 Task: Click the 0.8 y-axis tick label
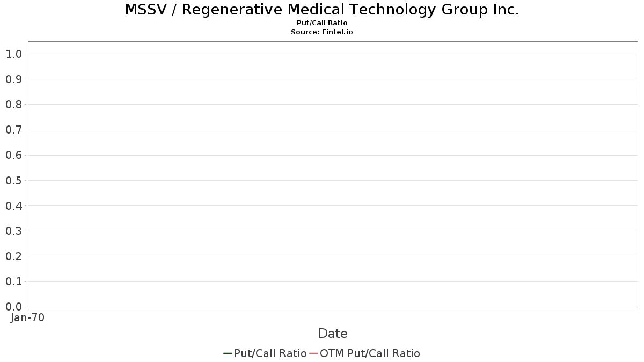pos(13,105)
